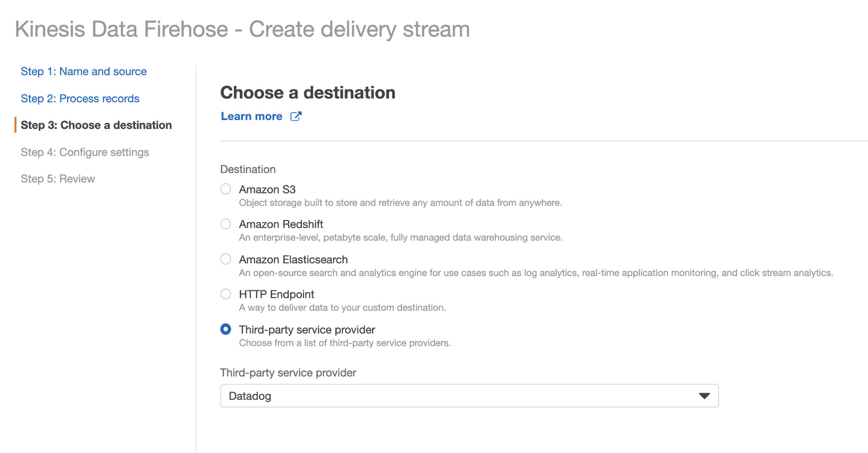Choose Amazon Redshift as the destination
868x453 pixels.
pyautogui.click(x=225, y=224)
